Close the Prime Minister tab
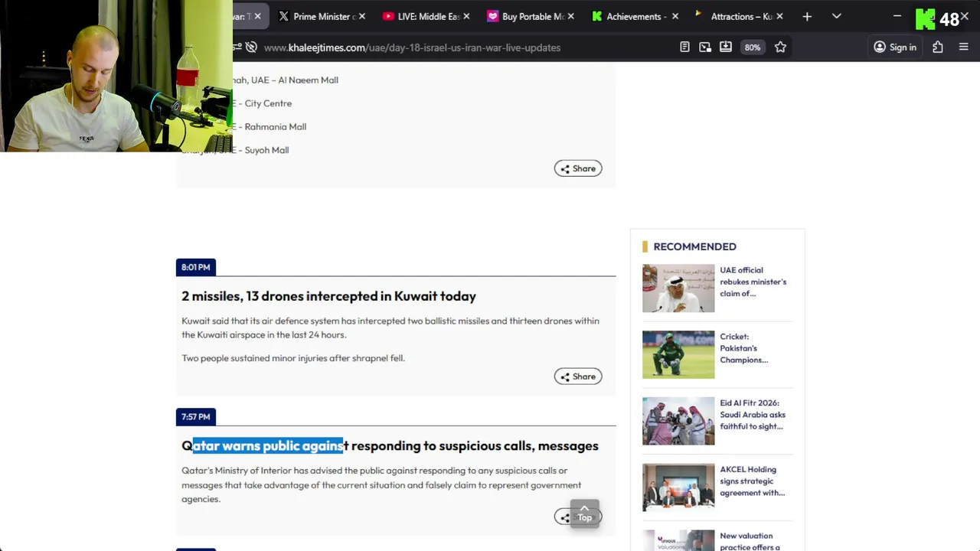980x551 pixels. [362, 16]
